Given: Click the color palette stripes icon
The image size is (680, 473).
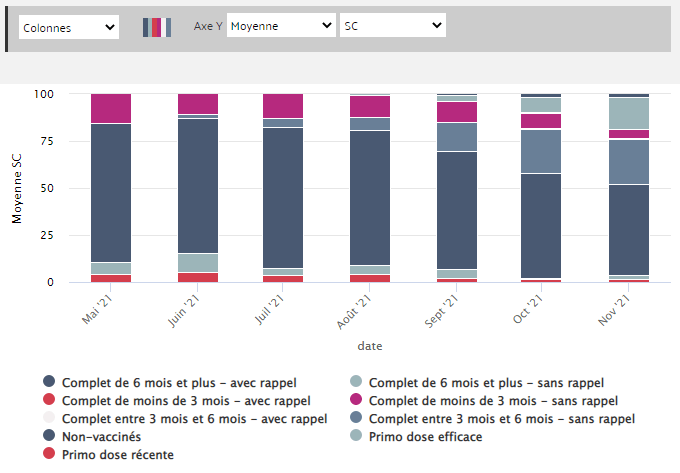Looking at the screenshot, I should 157,27.
